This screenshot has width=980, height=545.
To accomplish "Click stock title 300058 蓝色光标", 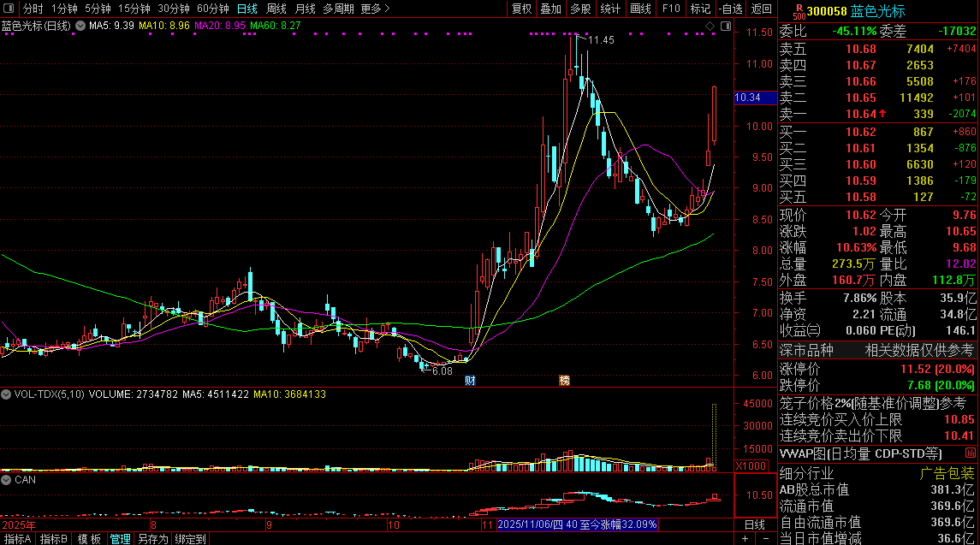I will pyautogui.click(x=856, y=11).
